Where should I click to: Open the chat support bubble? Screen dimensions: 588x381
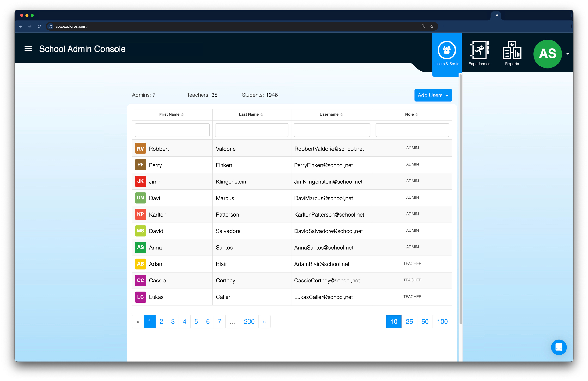[559, 347]
